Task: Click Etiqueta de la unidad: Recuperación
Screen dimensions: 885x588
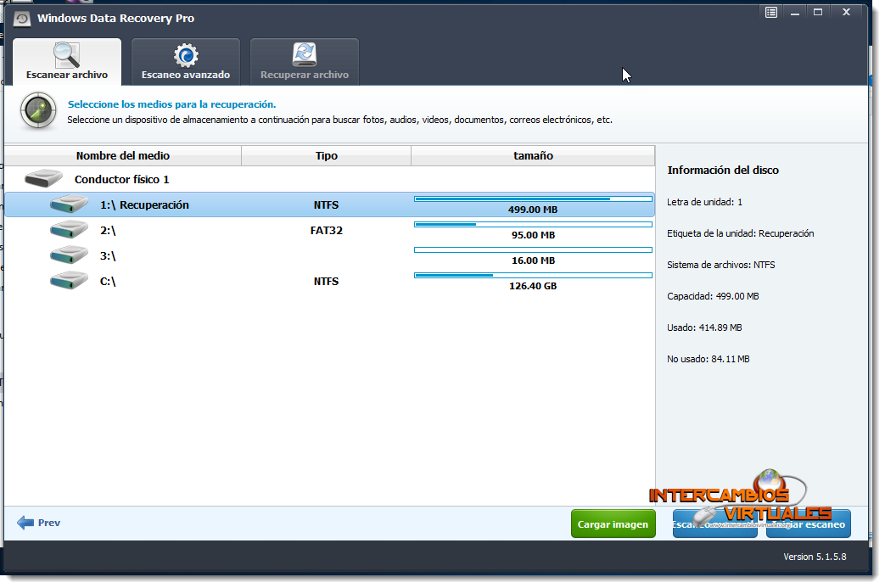Action: [741, 233]
